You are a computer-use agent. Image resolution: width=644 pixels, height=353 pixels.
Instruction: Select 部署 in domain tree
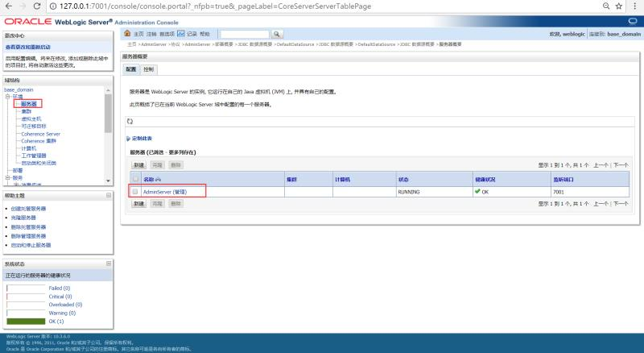(x=18, y=170)
